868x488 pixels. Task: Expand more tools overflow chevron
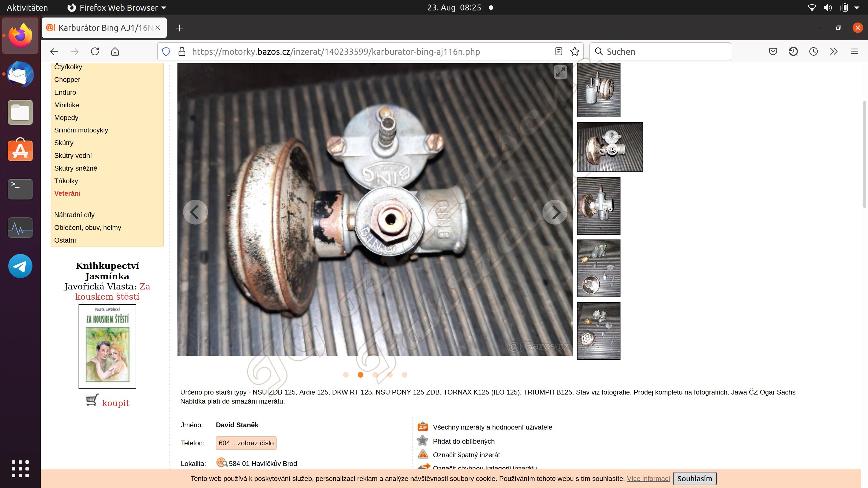[x=834, y=51]
